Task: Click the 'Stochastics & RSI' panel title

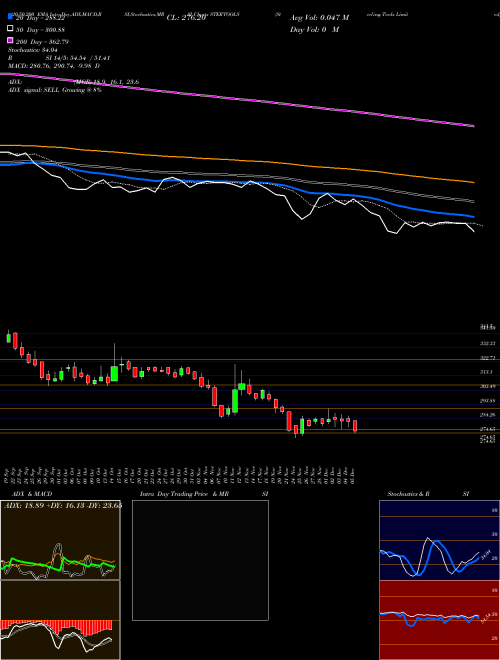Action: (428, 494)
